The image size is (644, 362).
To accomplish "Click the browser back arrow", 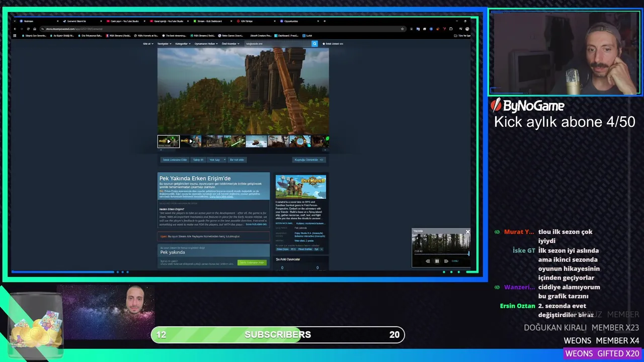I will click(x=15, y=29).
